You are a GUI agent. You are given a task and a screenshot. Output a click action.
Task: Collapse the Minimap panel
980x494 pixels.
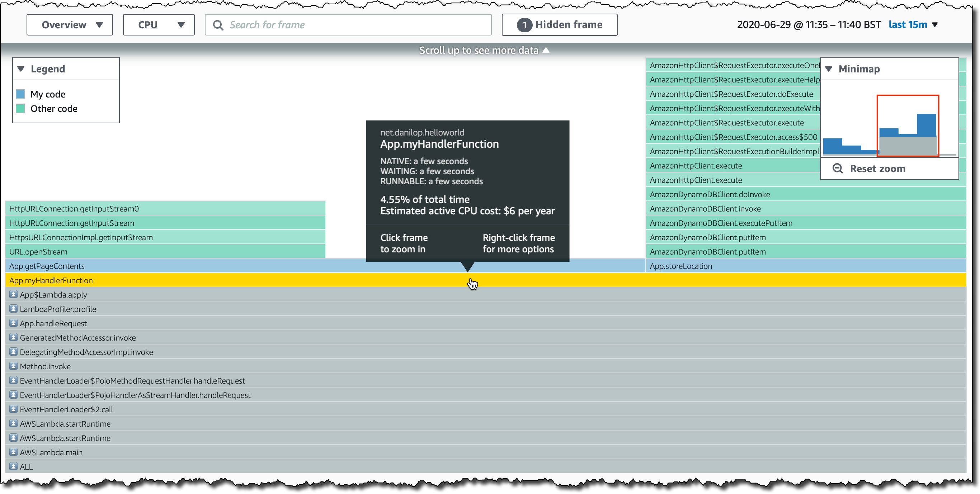pos(829,69)
